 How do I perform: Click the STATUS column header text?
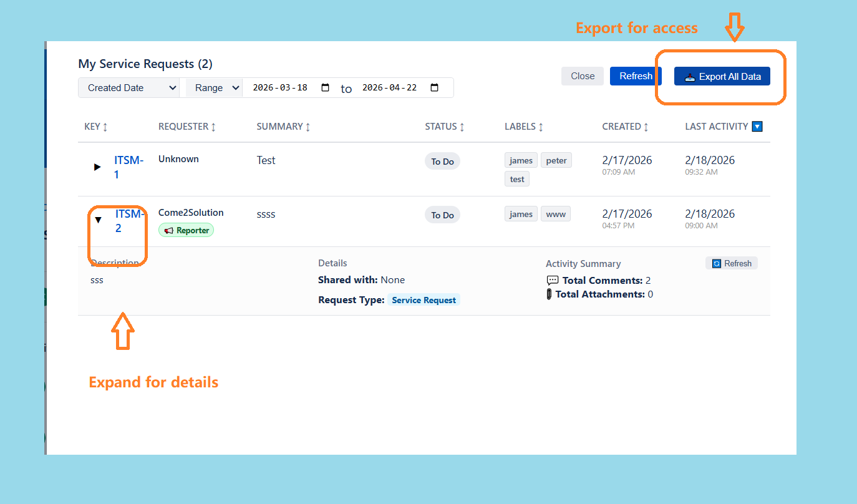[441, 127]
